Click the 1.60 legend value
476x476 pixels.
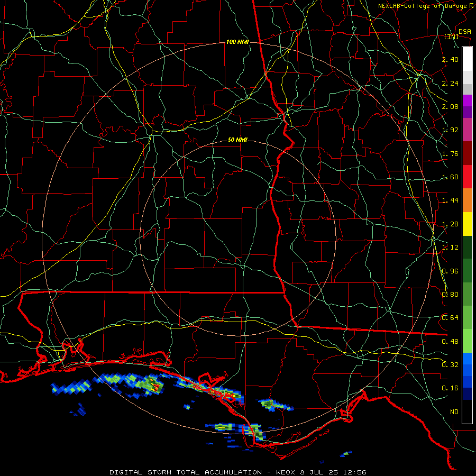[450, 177]
